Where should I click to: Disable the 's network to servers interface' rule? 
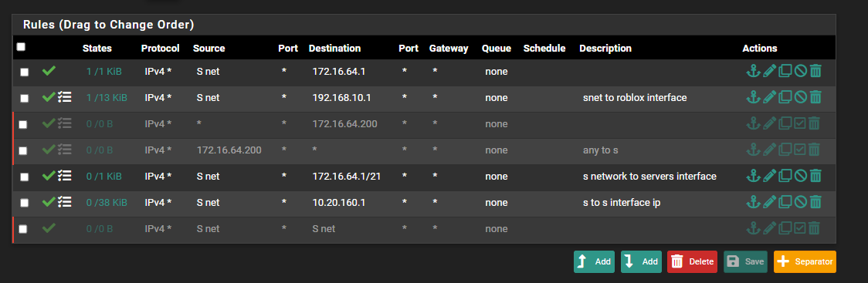point(800,177)
